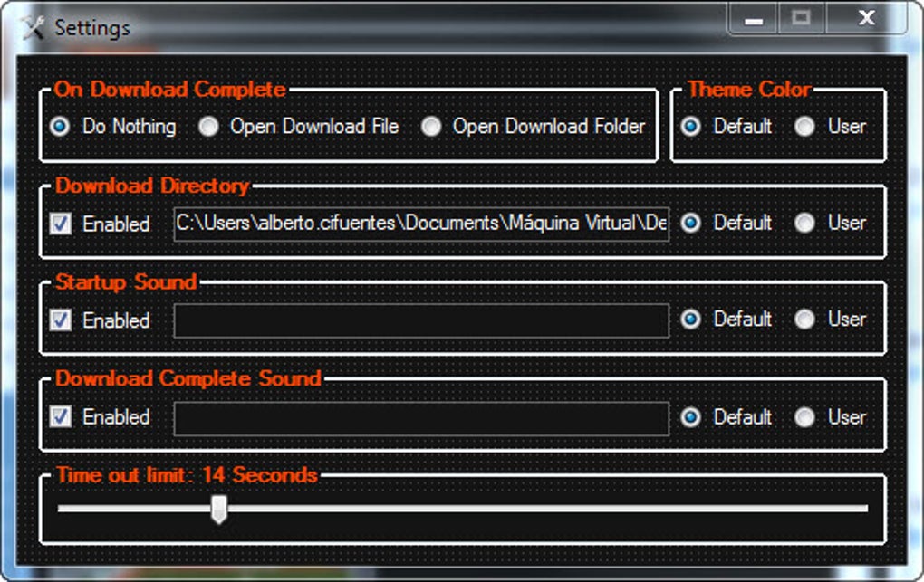Screen dimensions: 924x582
Task: Select Default for Startup Sound
Action: (691, 320)
